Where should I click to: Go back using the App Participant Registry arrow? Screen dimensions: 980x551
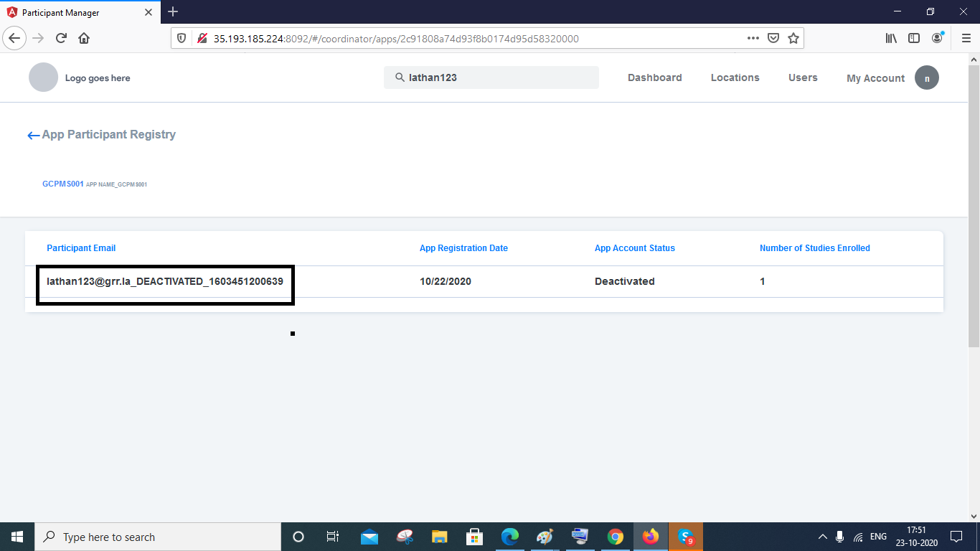click(x=33, y=135)
